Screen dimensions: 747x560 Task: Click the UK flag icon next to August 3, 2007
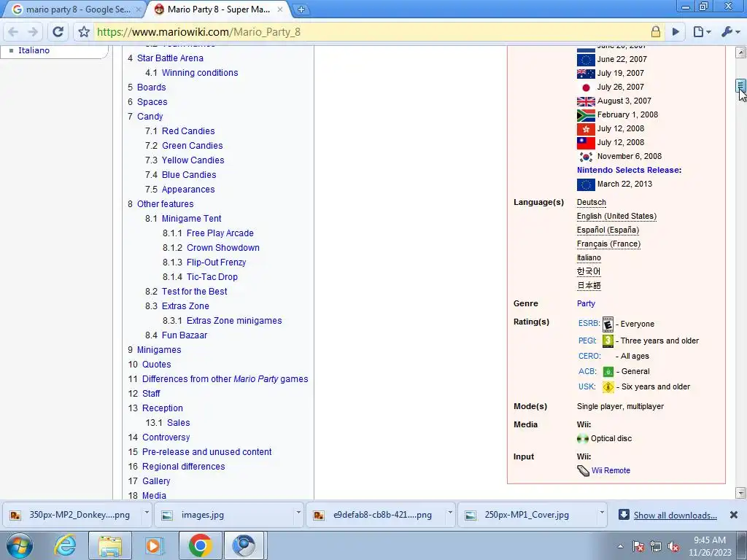(x=586, y=101)
